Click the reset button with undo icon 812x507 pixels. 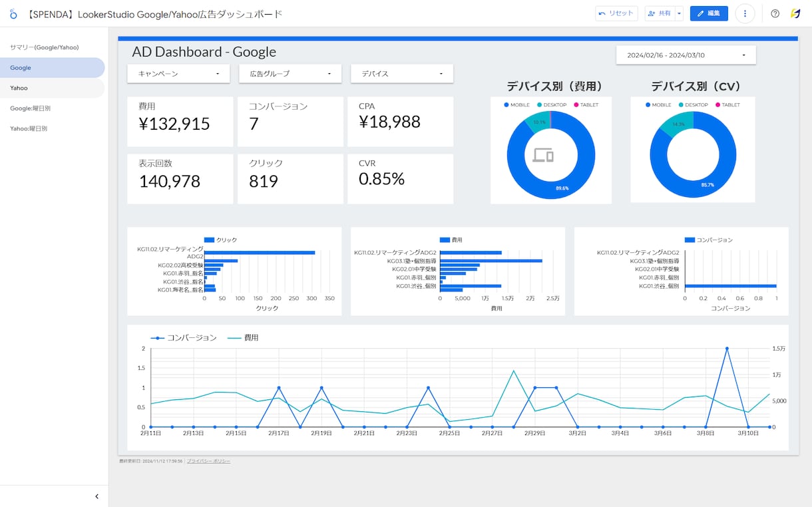[616, 13]
